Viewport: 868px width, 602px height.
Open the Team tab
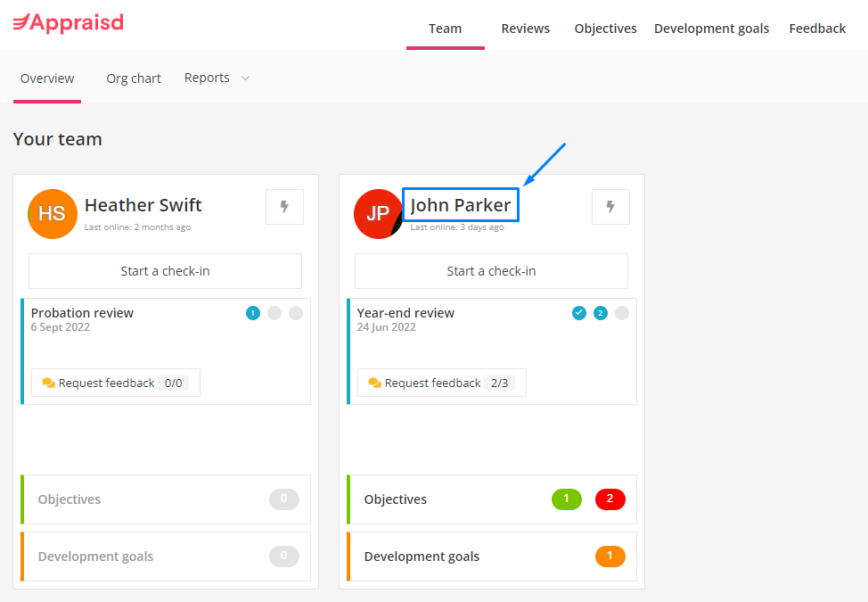pyautogui.click(x=445, y=29)
